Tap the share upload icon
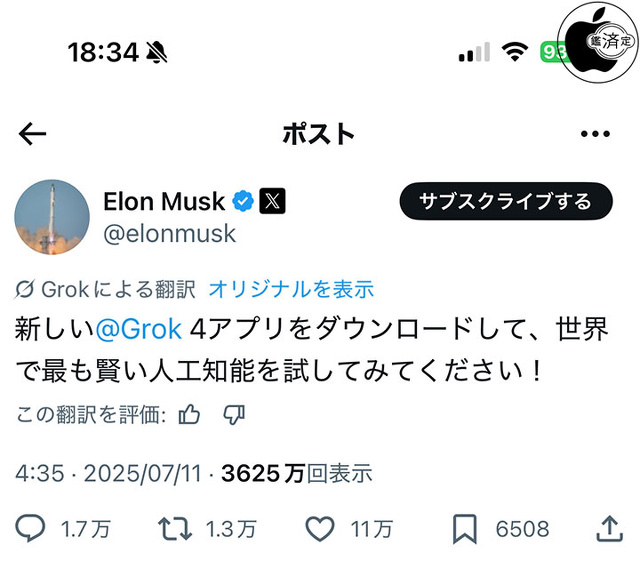Viewport: 640px width, 577px height. point(608,528)
